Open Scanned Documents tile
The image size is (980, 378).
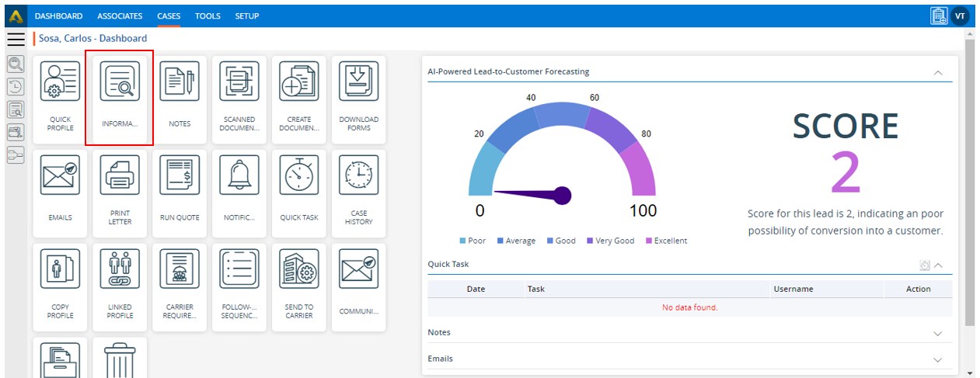pyautogui.click(x=239, y=99)
